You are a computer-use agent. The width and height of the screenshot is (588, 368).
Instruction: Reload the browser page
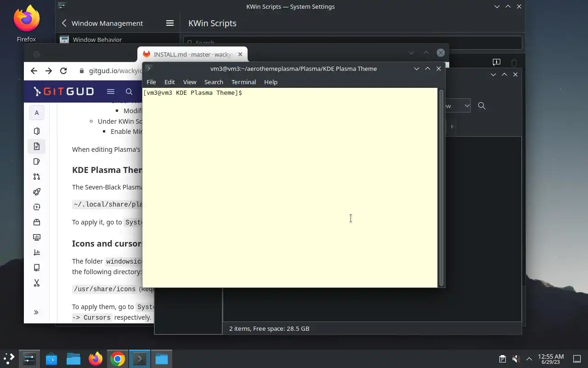click(63, 71)
